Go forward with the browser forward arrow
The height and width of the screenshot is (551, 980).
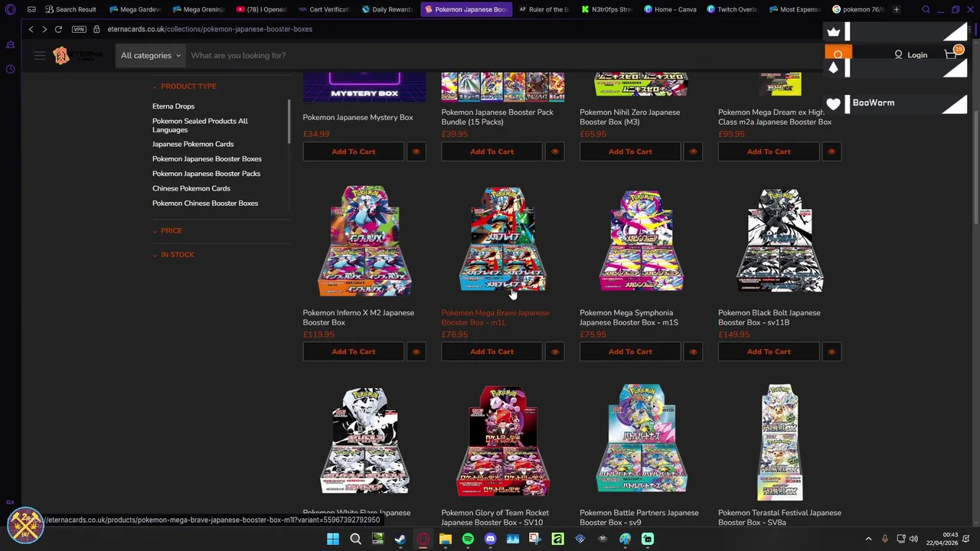44,29
